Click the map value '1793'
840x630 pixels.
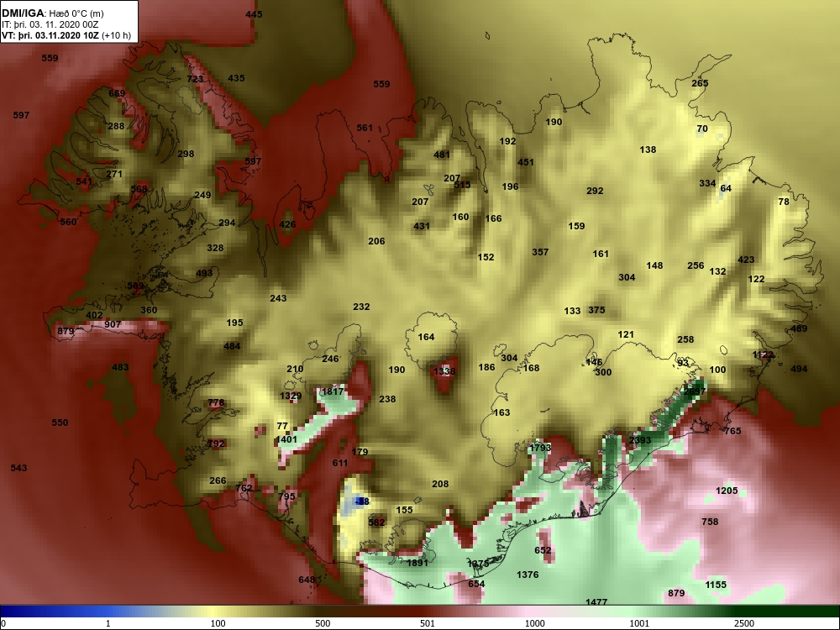540,448
